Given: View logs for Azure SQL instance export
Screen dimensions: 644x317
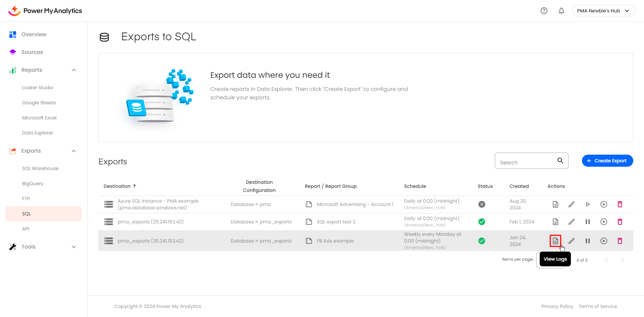Looking at the screenshot, I should 555,204.
